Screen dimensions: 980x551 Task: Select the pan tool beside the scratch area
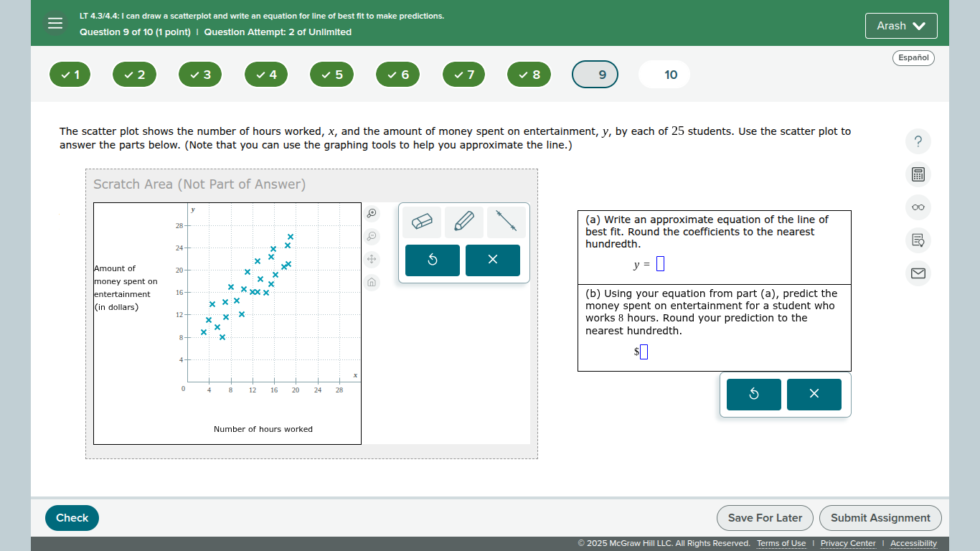[372, 259]
